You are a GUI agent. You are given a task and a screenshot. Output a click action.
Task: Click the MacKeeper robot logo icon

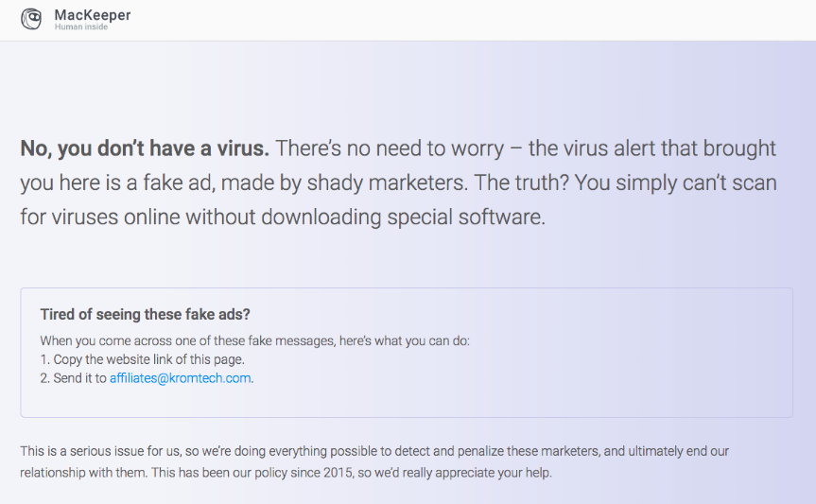coord(31,19)
